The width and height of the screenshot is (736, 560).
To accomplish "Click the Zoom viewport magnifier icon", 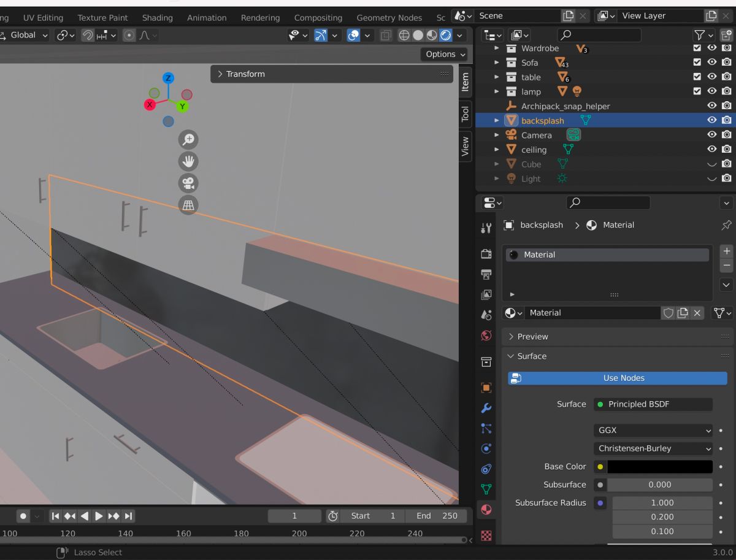I will 188,139.
